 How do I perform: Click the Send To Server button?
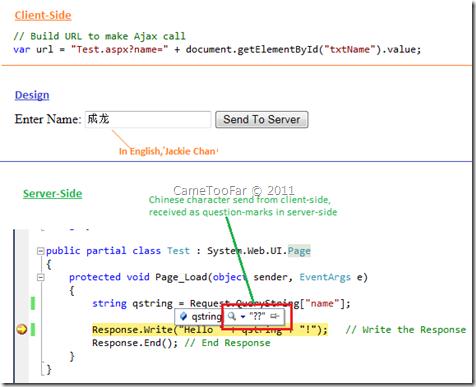(x=262, y=119)
